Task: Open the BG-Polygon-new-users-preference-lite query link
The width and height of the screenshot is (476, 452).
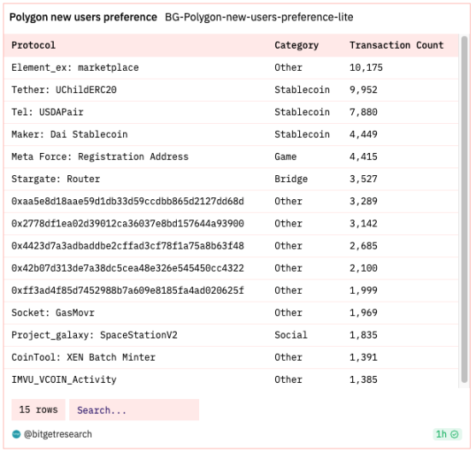Action: coord(259,17)
